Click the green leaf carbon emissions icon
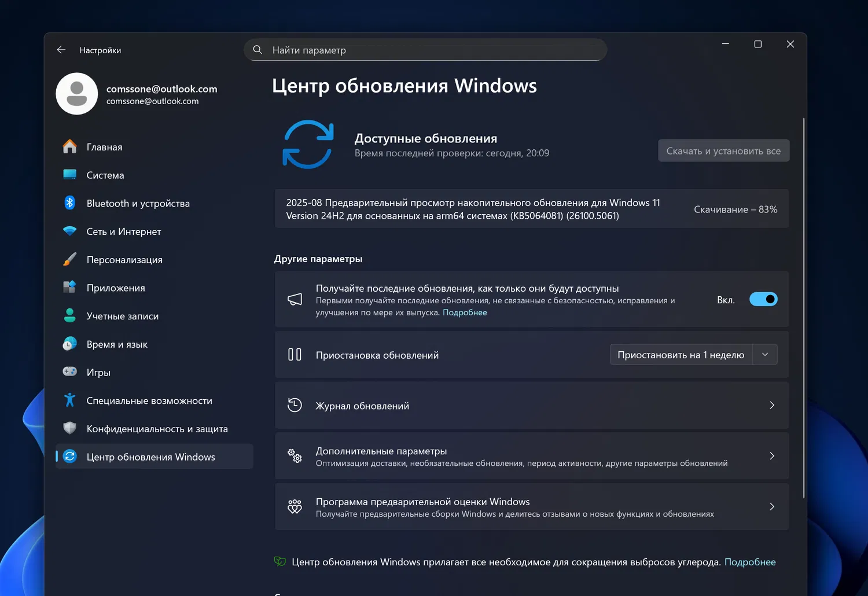This screenshot has height=596, width=868. point(280,561)
